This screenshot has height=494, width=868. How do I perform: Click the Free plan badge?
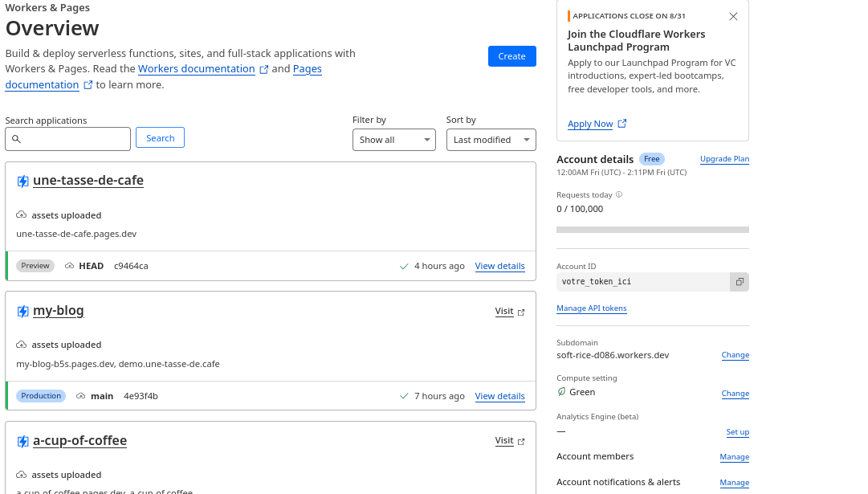652,159
